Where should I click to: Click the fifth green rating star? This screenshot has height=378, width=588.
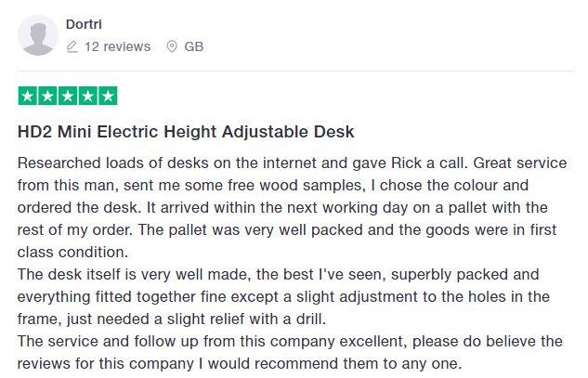(x=108, y=96)
